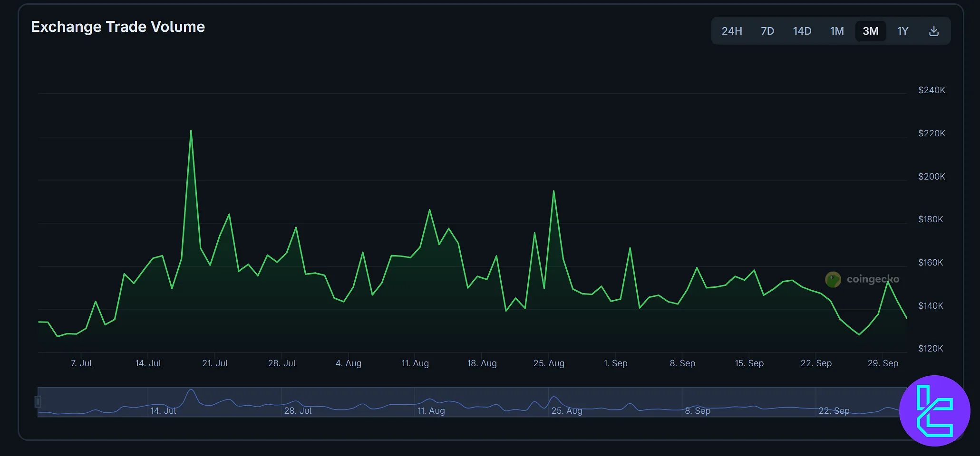Select the 1M time range

(836, 31)
